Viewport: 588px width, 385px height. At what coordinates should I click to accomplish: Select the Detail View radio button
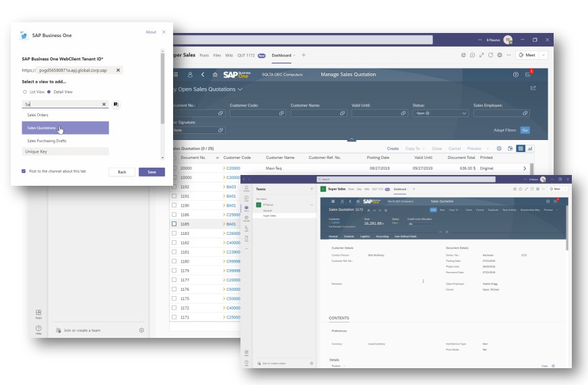pos(48,92)
